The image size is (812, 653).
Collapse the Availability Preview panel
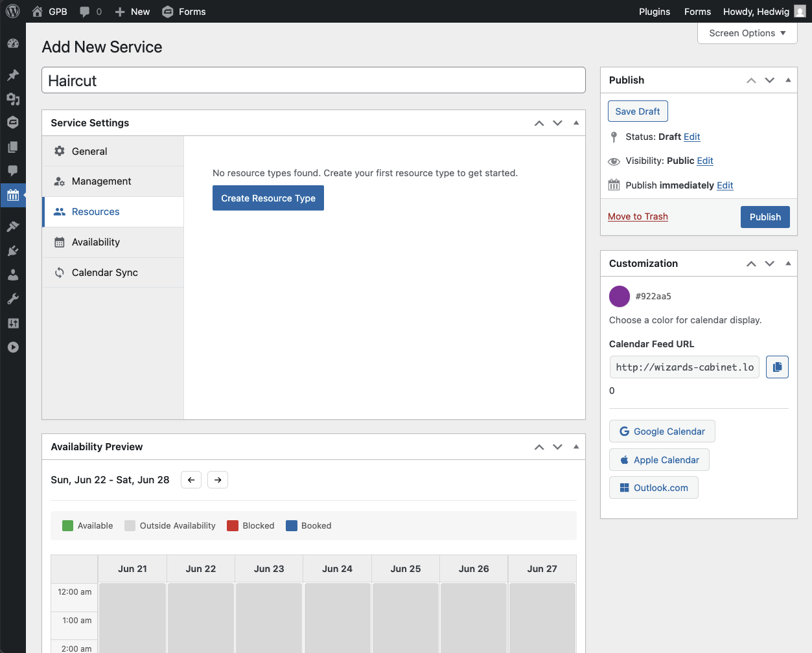tap(576, 447)
